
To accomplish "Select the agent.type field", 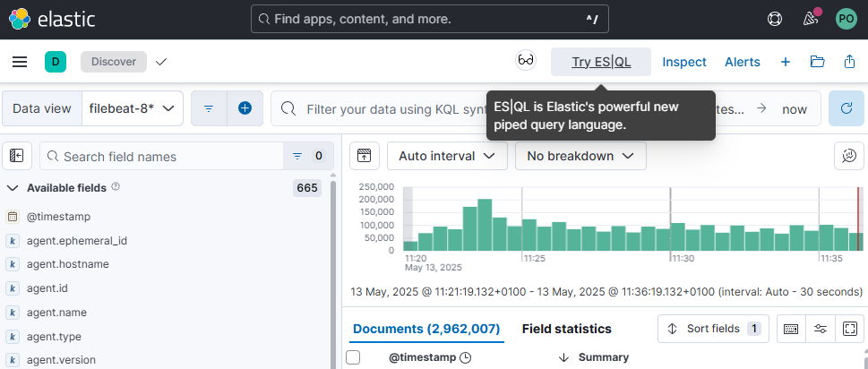I will 54,337.
